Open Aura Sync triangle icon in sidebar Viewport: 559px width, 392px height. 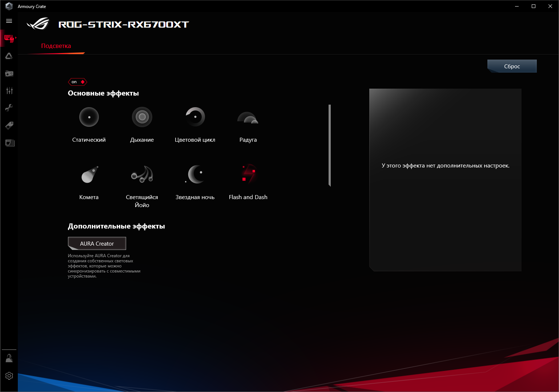[x=9, y=56]
